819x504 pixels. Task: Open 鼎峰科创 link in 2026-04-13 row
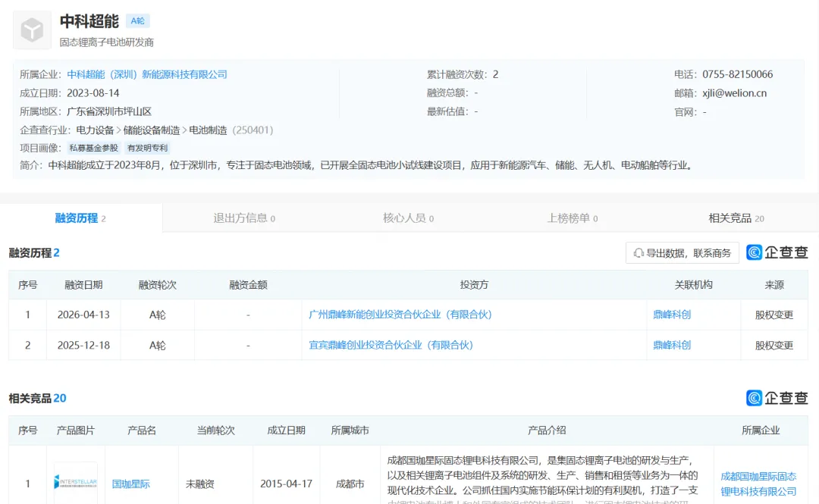pos(672,315)
